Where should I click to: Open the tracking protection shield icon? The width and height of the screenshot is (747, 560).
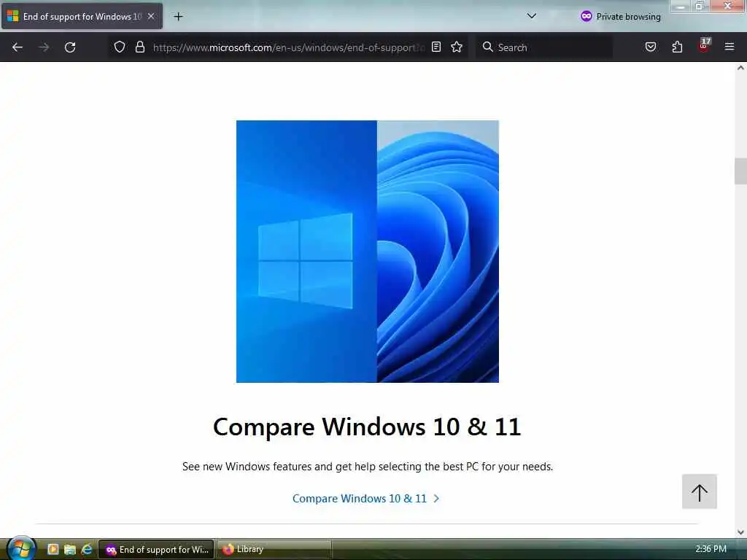pos(120,47)
